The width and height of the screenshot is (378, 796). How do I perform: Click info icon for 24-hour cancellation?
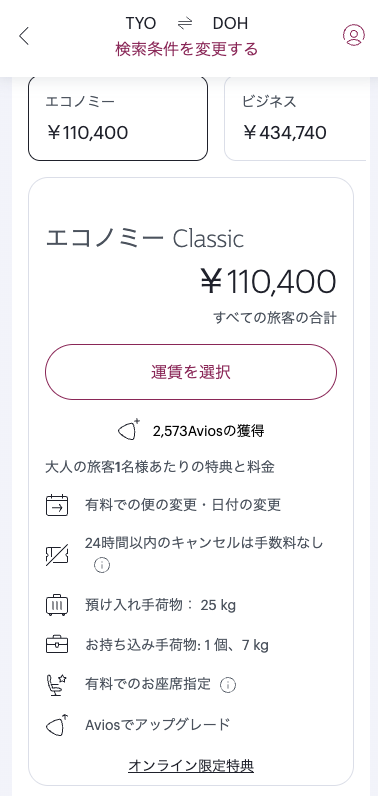point(102,565)
